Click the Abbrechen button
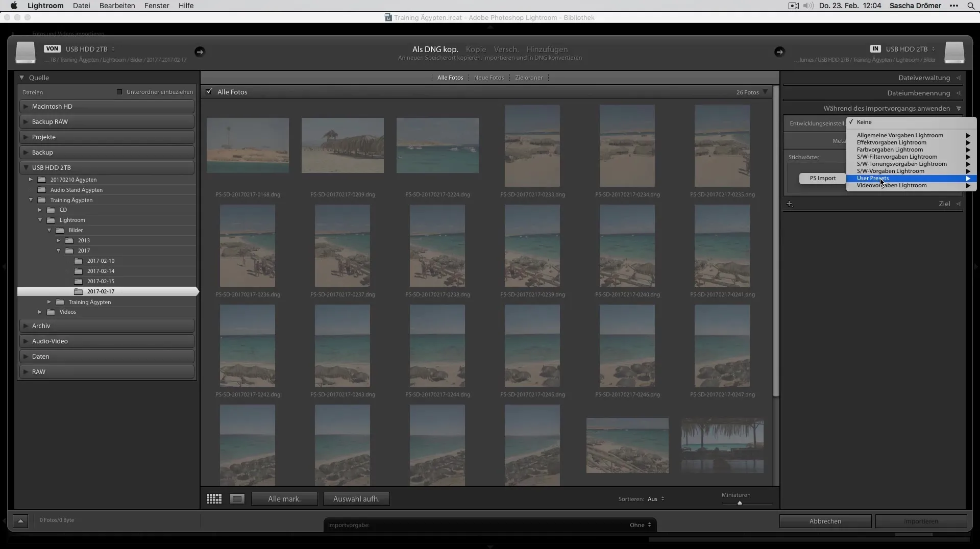The width and height of the screenshot is (980, 549). (825, 521)
